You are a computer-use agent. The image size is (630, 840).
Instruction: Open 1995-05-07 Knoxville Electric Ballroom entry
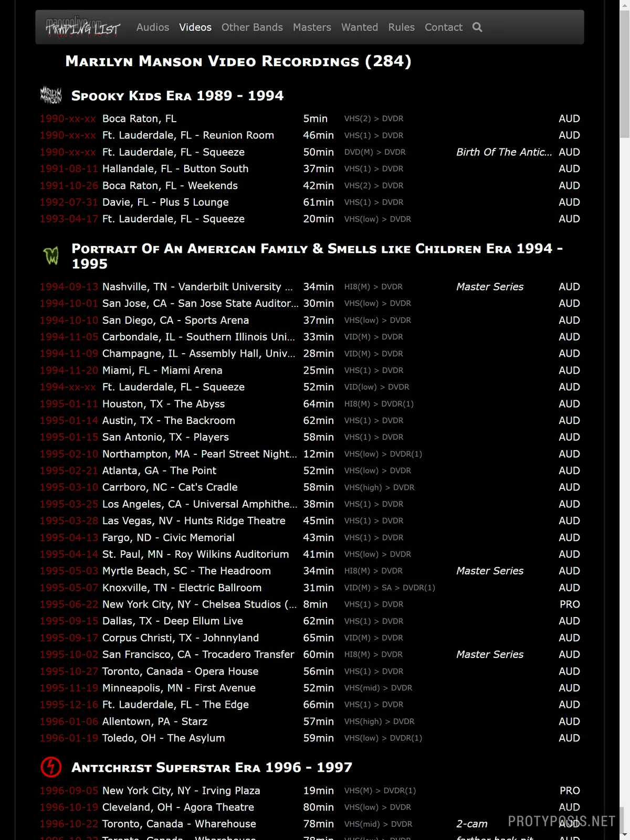tap(310, 588)
